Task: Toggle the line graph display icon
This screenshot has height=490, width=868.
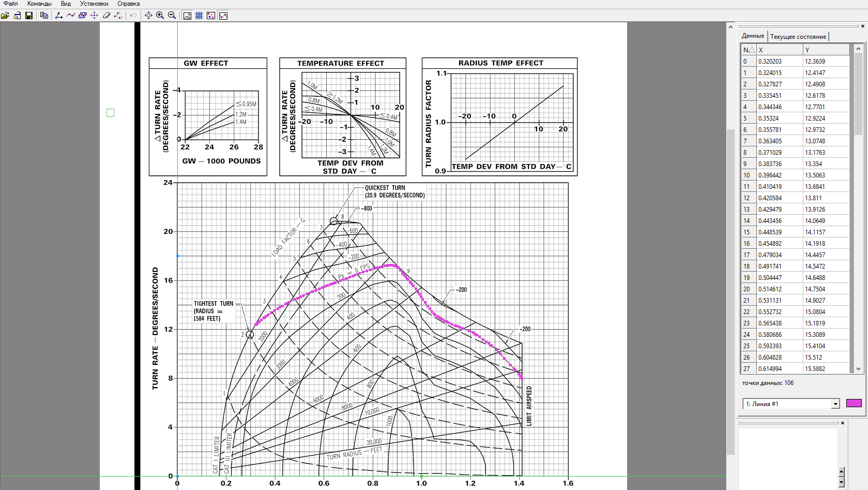Action: click(223, 16)
